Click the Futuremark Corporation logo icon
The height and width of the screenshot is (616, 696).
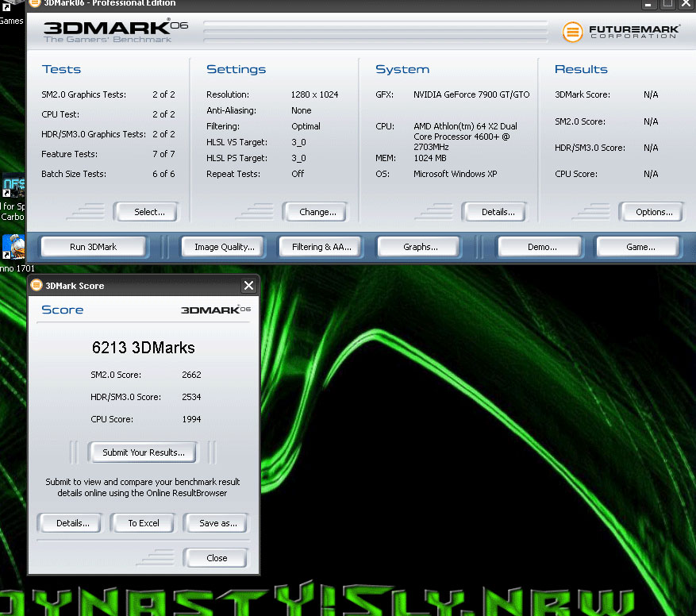[572, 32]
